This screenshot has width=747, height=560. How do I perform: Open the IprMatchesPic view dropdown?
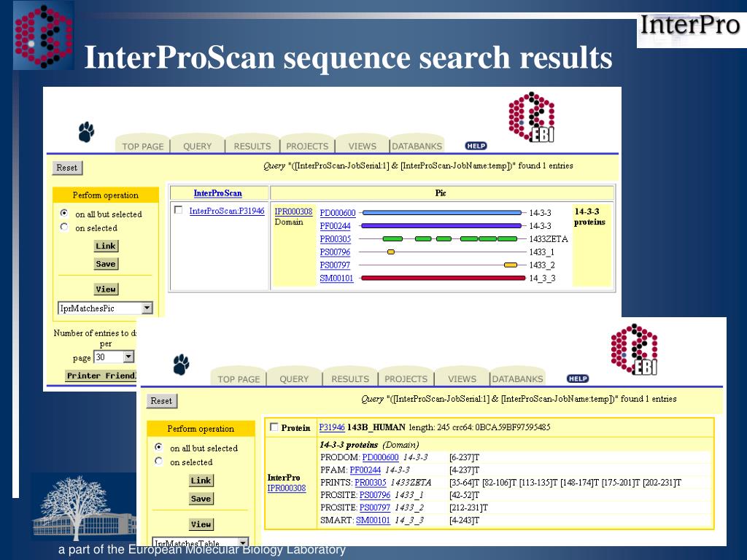[x=105, y=308]
